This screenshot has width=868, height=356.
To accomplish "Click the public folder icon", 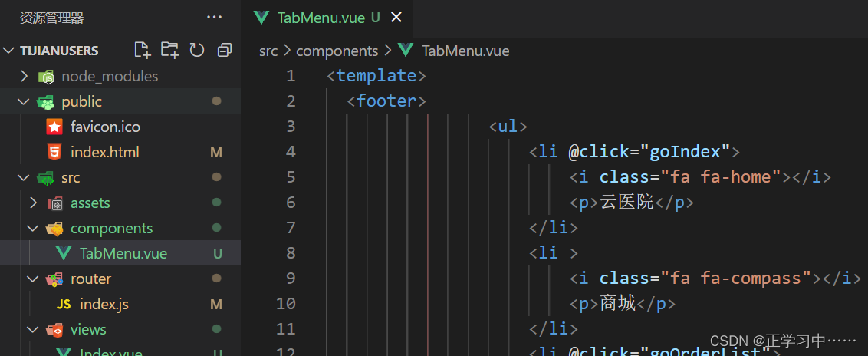I will [x=45, y=102].
